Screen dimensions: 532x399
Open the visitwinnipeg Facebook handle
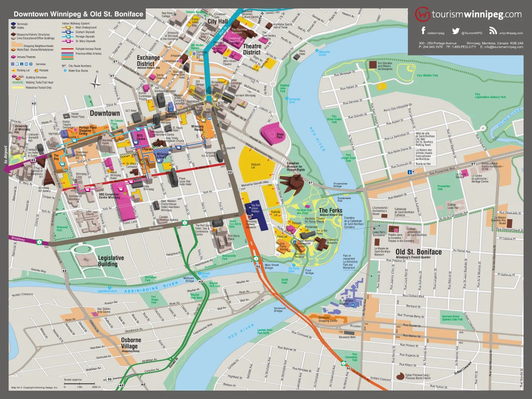point(435,33)
